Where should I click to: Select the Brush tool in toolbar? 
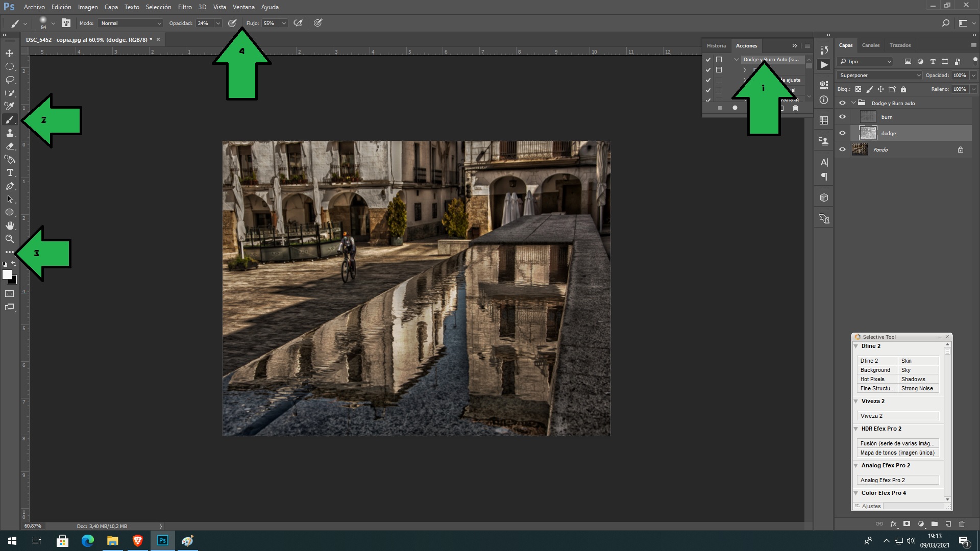pos(9,119)
